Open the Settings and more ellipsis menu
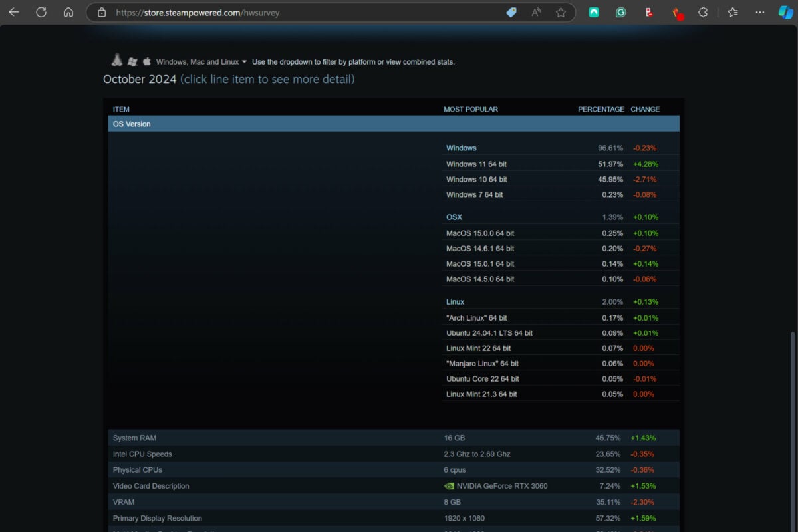 pyautogui.click(x=760, y=12)
